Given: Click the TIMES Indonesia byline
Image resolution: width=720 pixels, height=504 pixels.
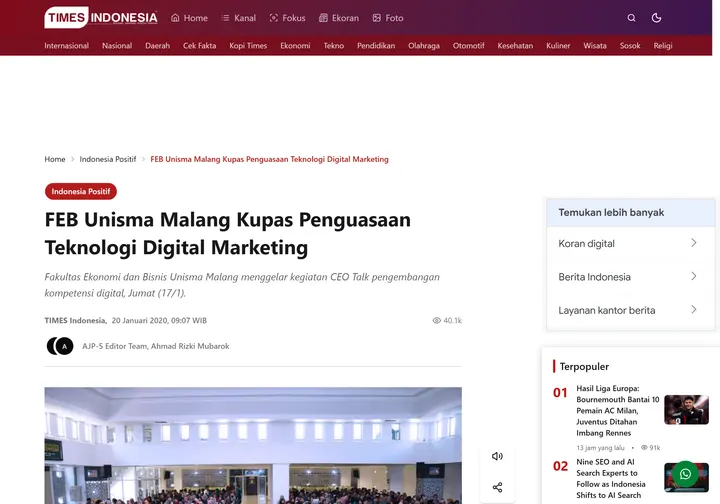Looking at the screenshot, I should [x=75, y=320].
